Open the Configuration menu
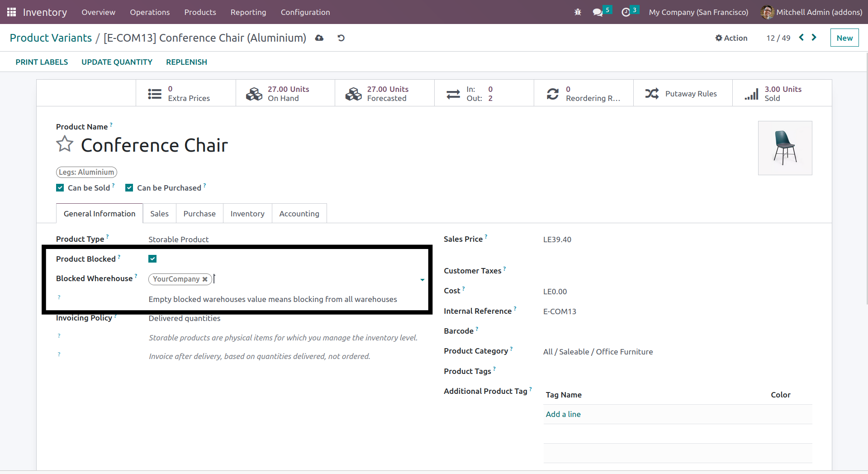868x474 pixels. 305,12
